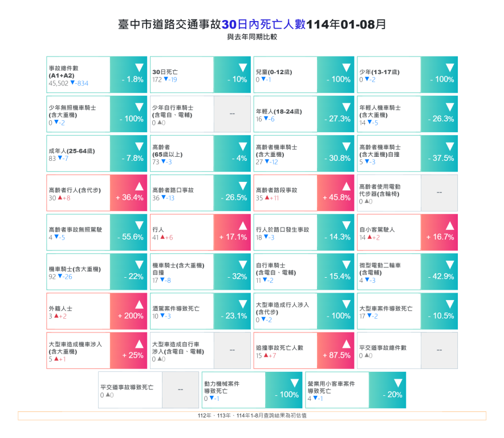Open the 酒駕案件導致死亡 card
504x438 pixels.
pos(181,311)
